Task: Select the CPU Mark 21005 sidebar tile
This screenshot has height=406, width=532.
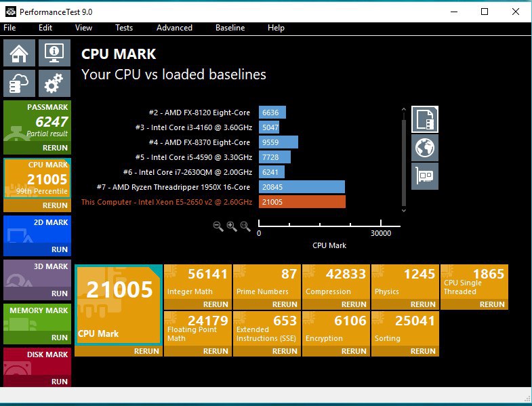Action: [37, 178]
